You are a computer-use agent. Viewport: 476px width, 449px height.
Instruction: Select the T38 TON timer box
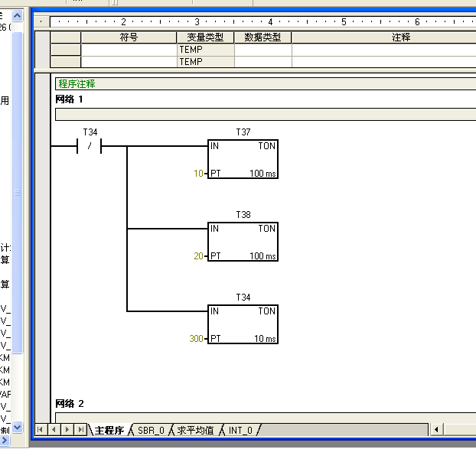click(x=243, y=242)
